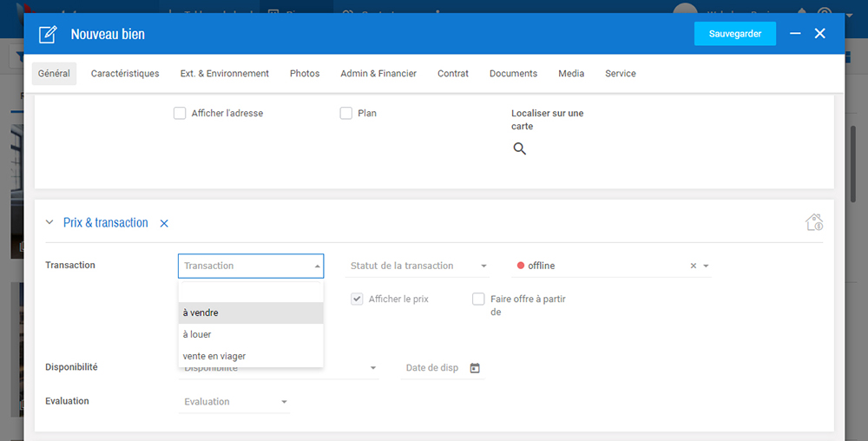Uncheck the Afficher le prix checkbox
868x441 pixels.
tap(357, 299)
